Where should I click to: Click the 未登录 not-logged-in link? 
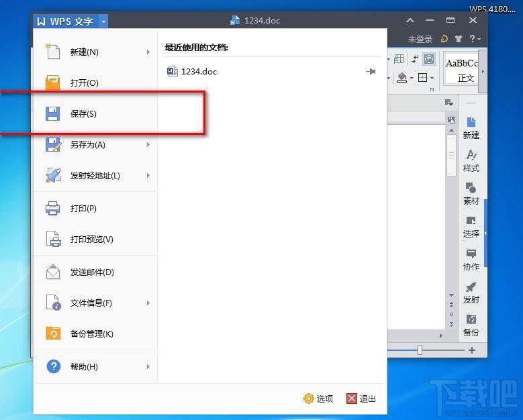click(420, 40)
